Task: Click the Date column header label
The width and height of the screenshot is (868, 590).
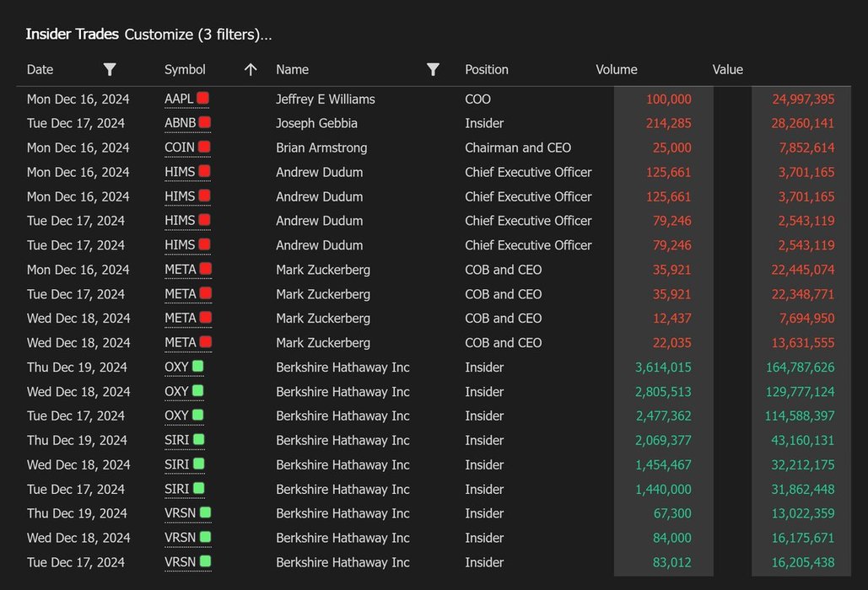Action: [40, 70]
